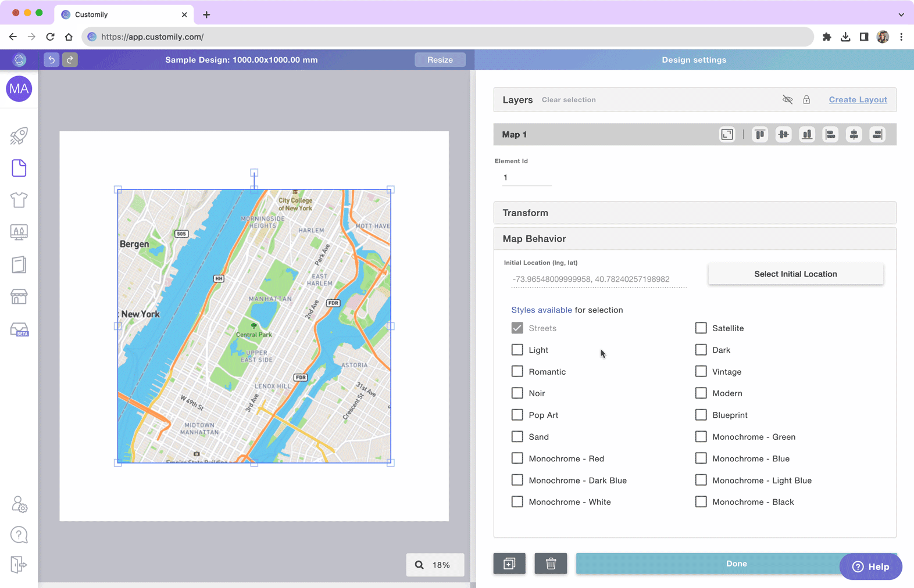Click the align top icon for Map 1
This screenshot has height=588, width=914.
coord(760,135)
